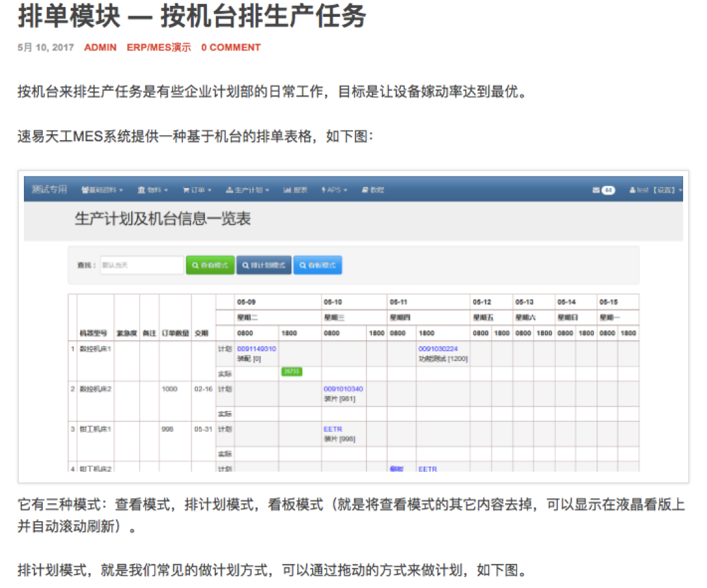This screenshot has width=707, height=588.
Task: Click the 0 COMMENT link
Action: (230, 47)
